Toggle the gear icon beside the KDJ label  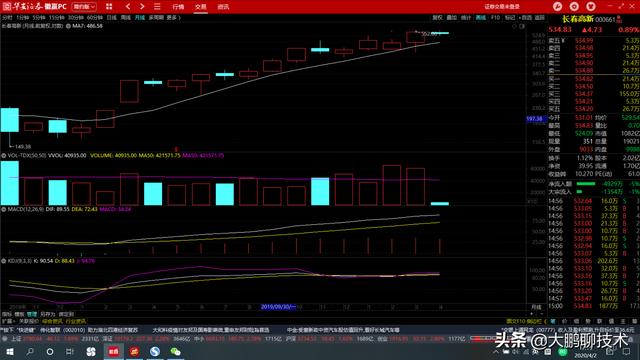pyautogui.click(x=4, y=261)
